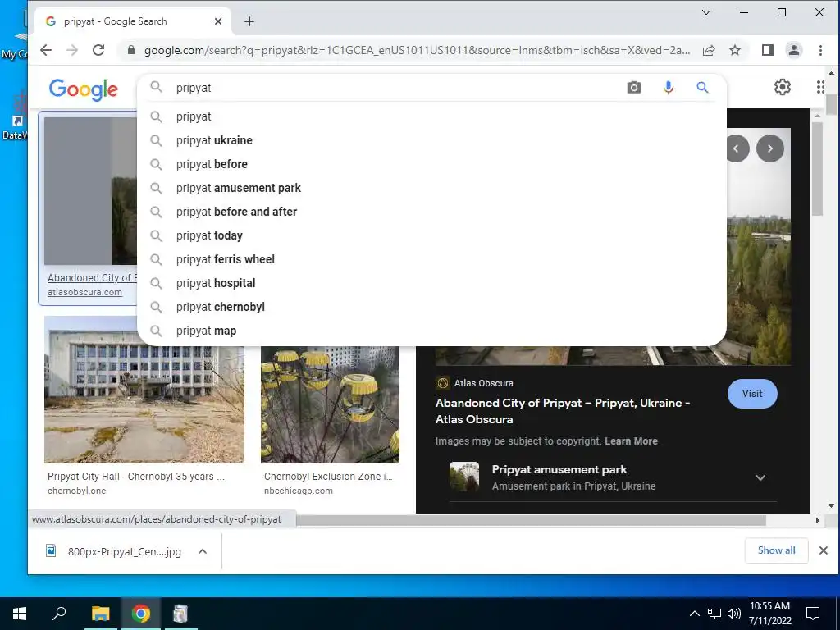This screenshot has width=840, height=630.
Task: Open 'Abandoned City of Pripyat' preview title
Action: click(563, 411)
